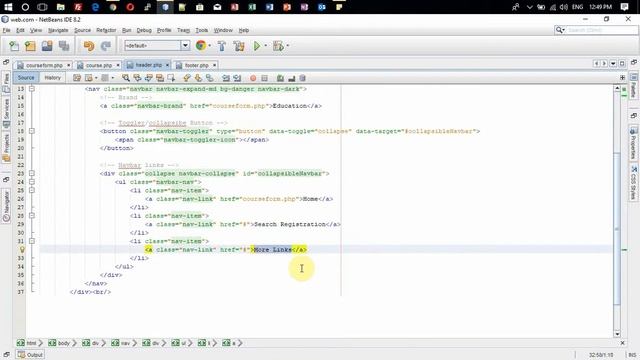Click the Find Next Occurrence icon
The height and width of the screenshot is (360, 640).
coord(149,78)
